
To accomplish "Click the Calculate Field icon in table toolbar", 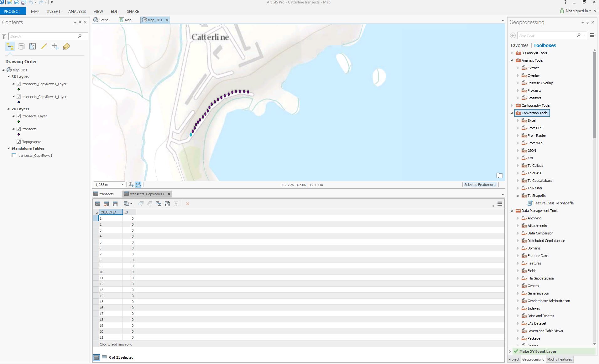I will point(115,204).
